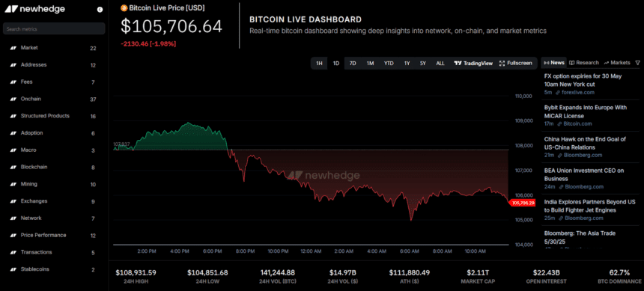
Task: Click the Transactions category icon
Action: click(x=13, y=252)
